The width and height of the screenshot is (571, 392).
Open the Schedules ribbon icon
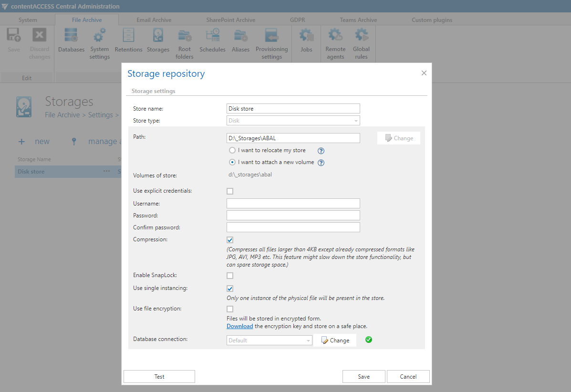212,41
